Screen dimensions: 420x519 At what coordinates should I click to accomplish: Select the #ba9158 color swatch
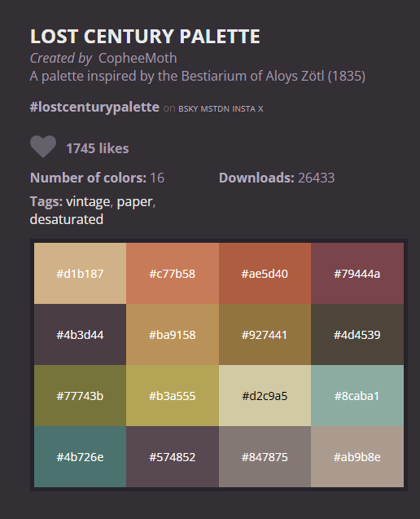pyautogui.click(x=173, y=335)
